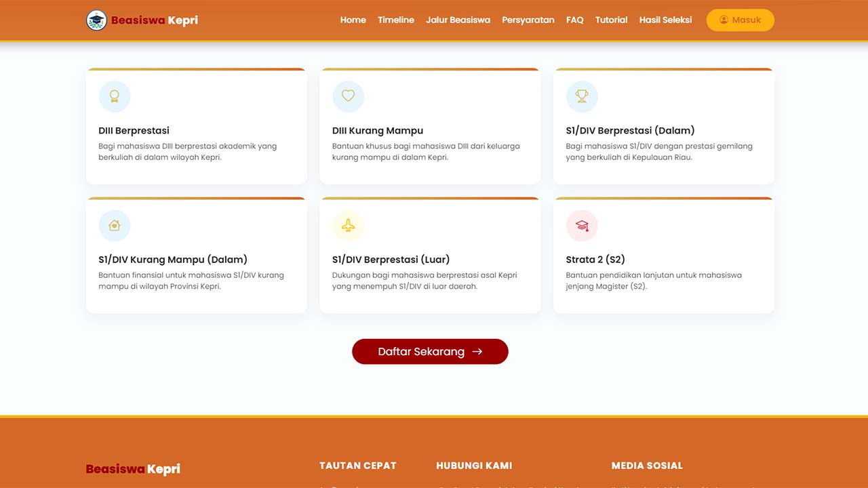Select Persyaratan from the top menu
The height and width of the screenshot is (488, 868).
click(528, 20)
